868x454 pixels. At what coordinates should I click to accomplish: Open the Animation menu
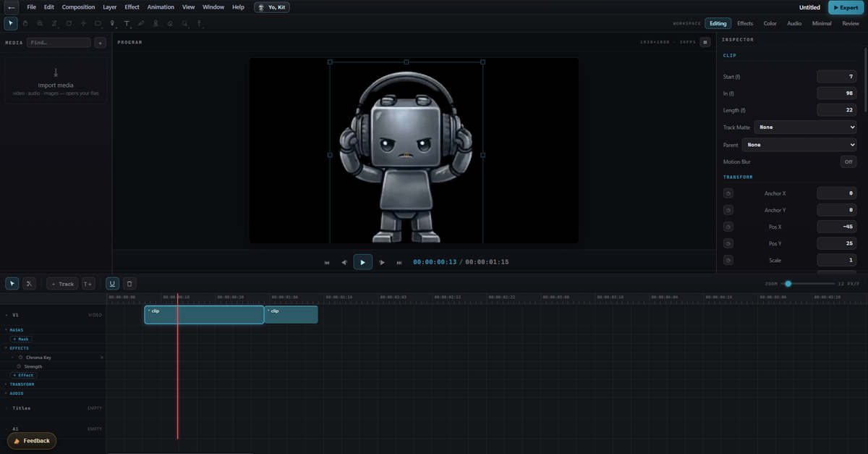pyautogui.click(x=161, y=7)
